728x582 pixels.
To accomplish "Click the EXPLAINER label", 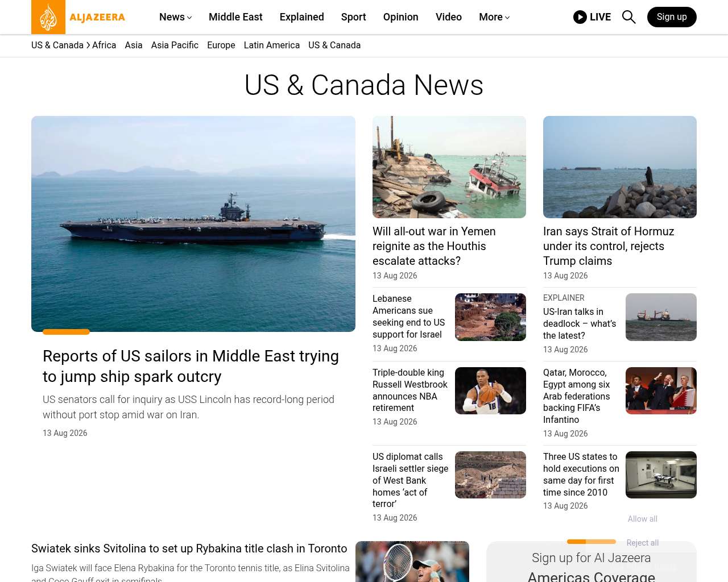I will (564, 298).
